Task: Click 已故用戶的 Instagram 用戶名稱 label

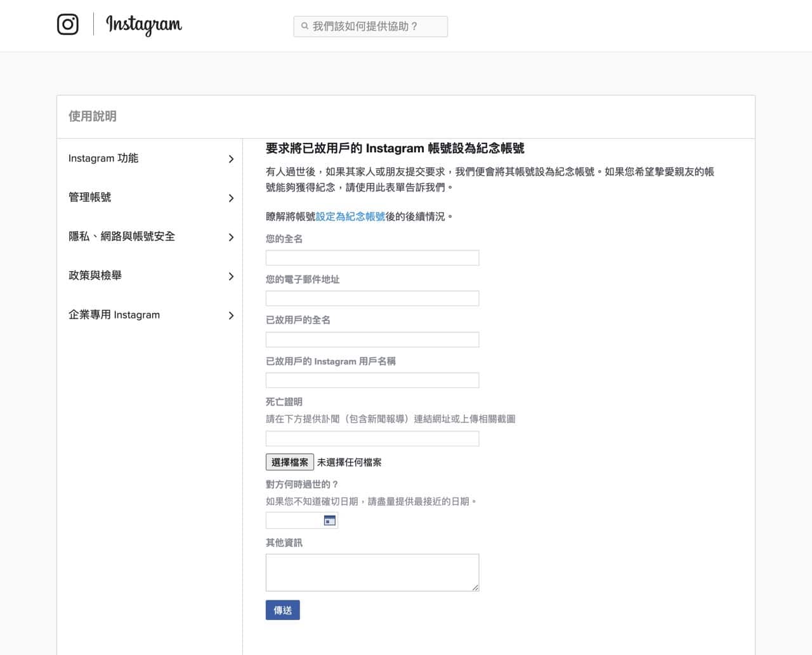Action: [x=331, y=361]
